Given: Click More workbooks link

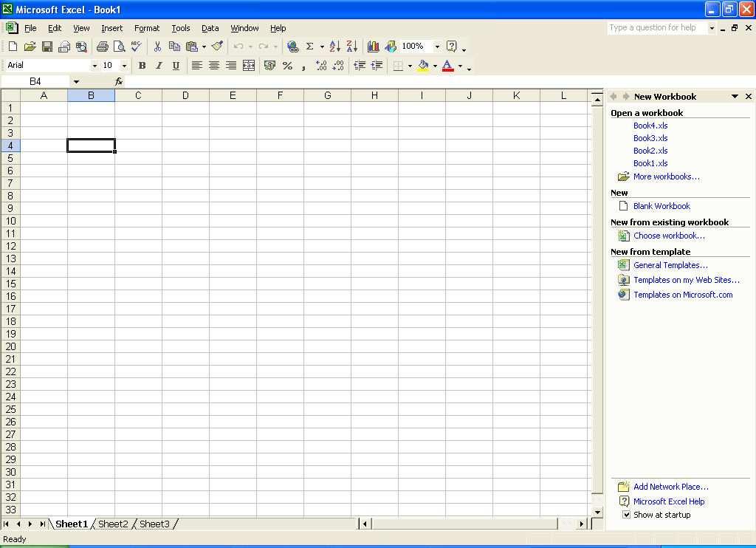Looking at the screenshot, I should [667, 177].
